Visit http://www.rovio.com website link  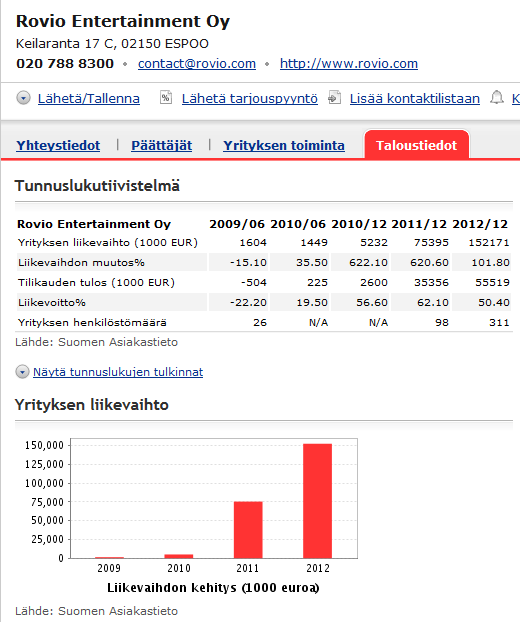(x=349, y=63)
